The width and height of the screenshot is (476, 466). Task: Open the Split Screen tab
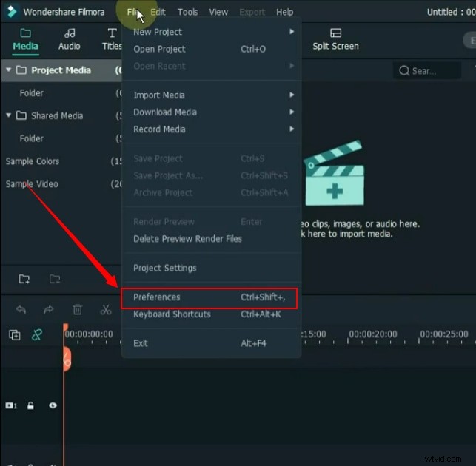(335, 39)
